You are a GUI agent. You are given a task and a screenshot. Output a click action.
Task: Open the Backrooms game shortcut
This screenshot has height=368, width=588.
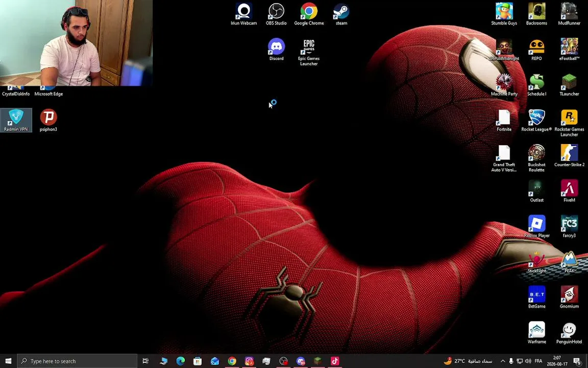[536, 14]
